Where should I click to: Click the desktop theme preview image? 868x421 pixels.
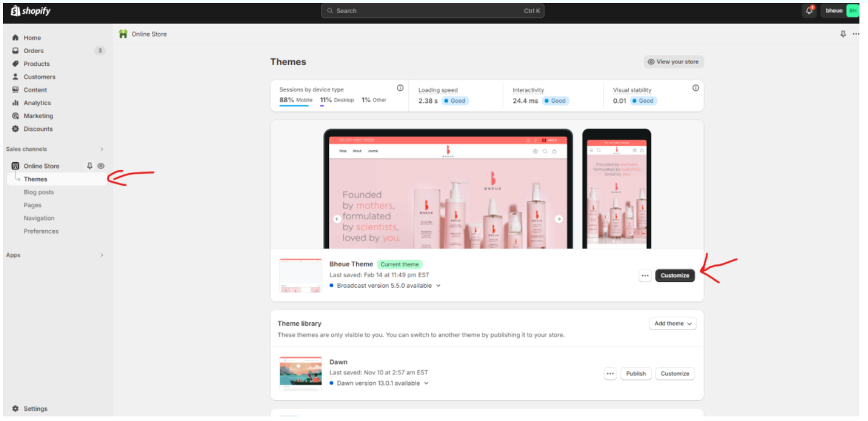coord(448,189)
